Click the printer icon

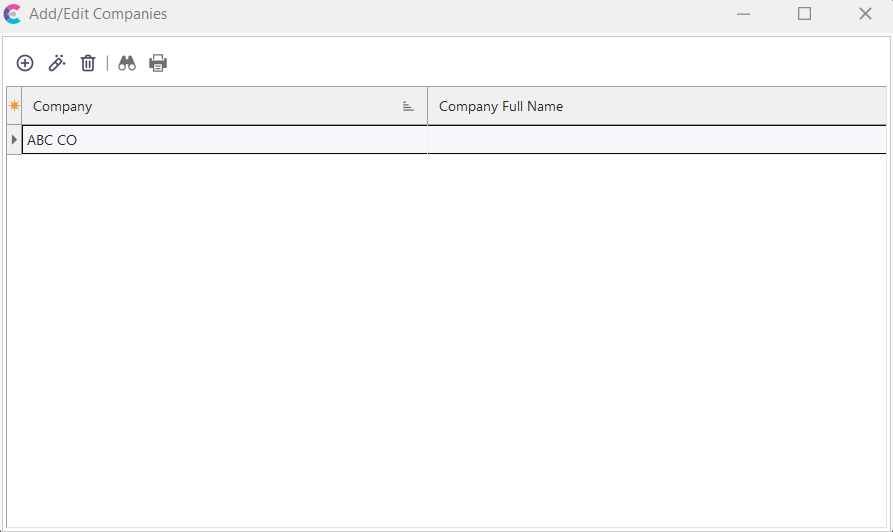click(x=158, y=63)
